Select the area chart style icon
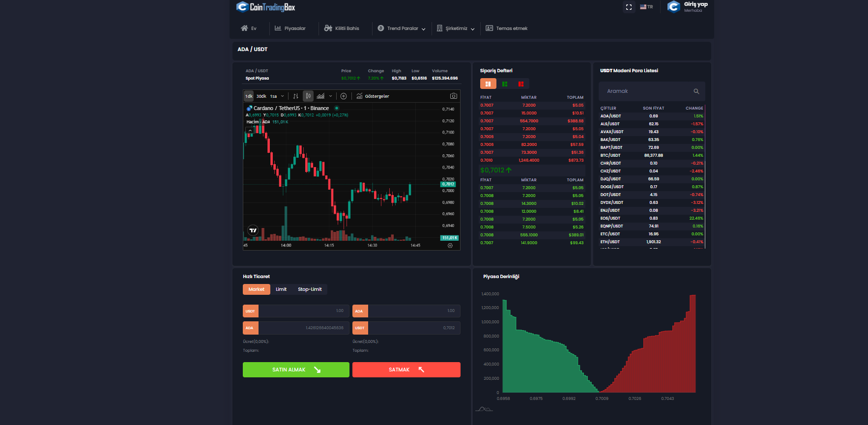 [320, 96]
